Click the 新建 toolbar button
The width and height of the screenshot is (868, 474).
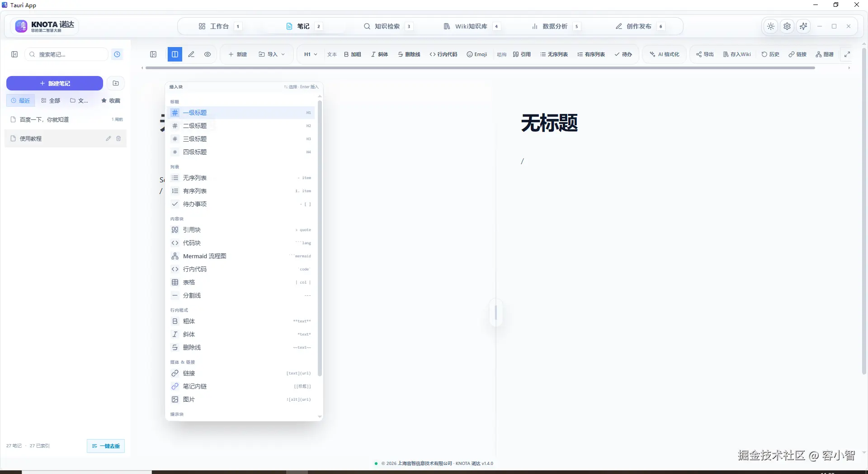[x=238, y=54]
